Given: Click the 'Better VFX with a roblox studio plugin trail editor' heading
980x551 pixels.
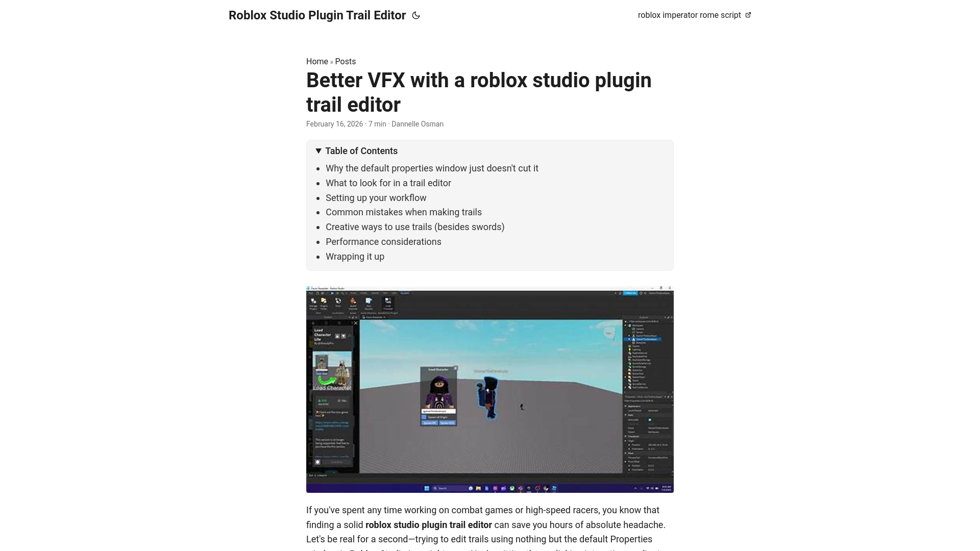Looking at the screenshot, I should [479, 92].
